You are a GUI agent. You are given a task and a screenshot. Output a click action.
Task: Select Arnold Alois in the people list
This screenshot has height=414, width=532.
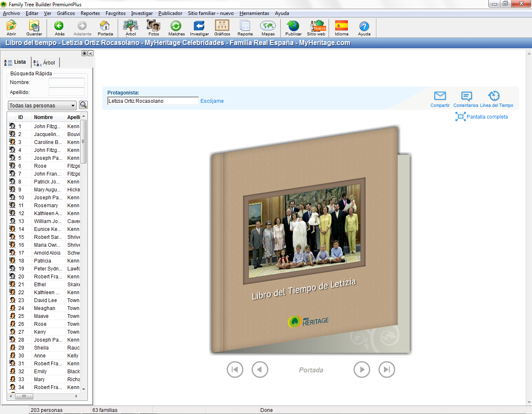pyautogui.click(x=44, y=253)
